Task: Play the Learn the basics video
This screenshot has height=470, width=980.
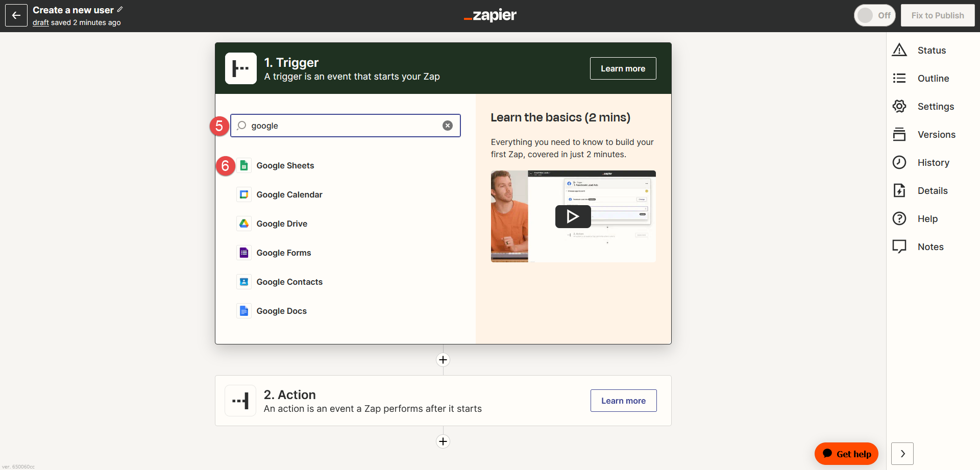Action: click(x=573, y=216)
